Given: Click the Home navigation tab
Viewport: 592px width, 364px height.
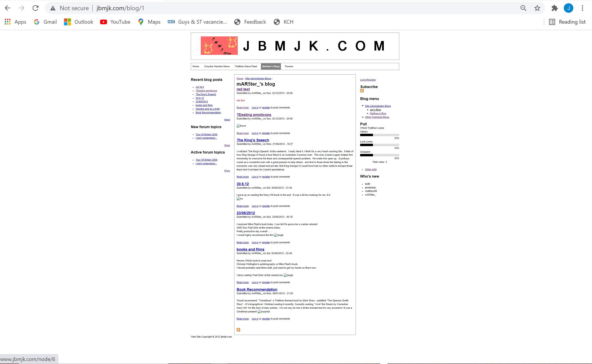Looking at the screenshot, I should (196, 66).
